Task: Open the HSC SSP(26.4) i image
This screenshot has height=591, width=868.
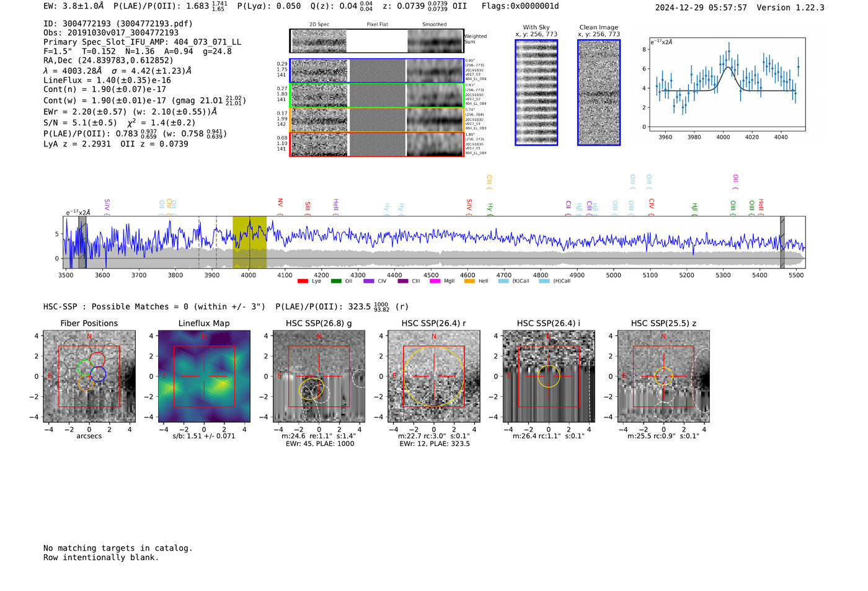Action: (549, 376)
